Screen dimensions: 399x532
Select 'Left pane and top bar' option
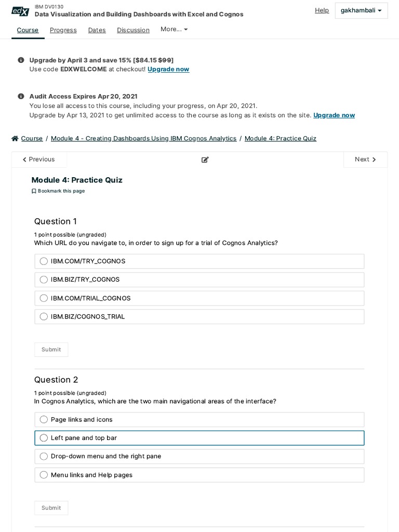click(x=44, y=438)
